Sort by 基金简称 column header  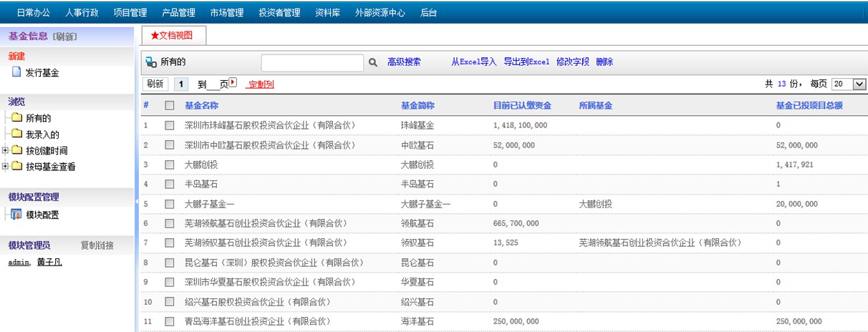tap(418, 105)
